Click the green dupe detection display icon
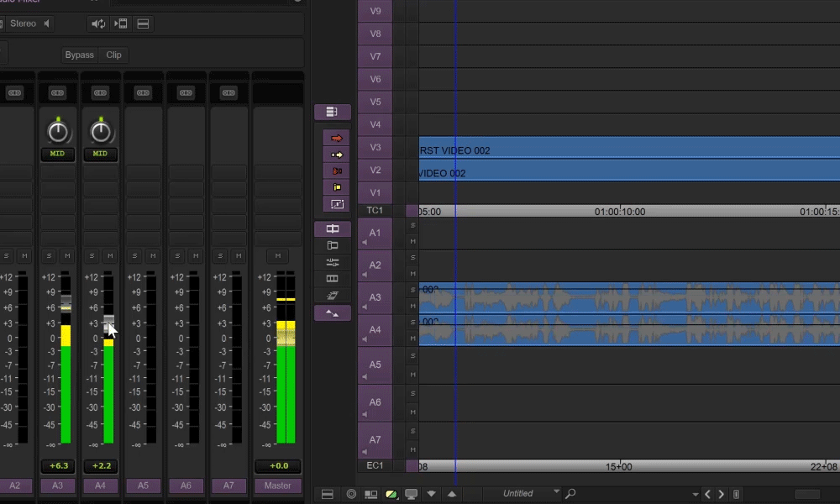The width and height of the screenshot is (840, 504). click(x=391, y=494)
